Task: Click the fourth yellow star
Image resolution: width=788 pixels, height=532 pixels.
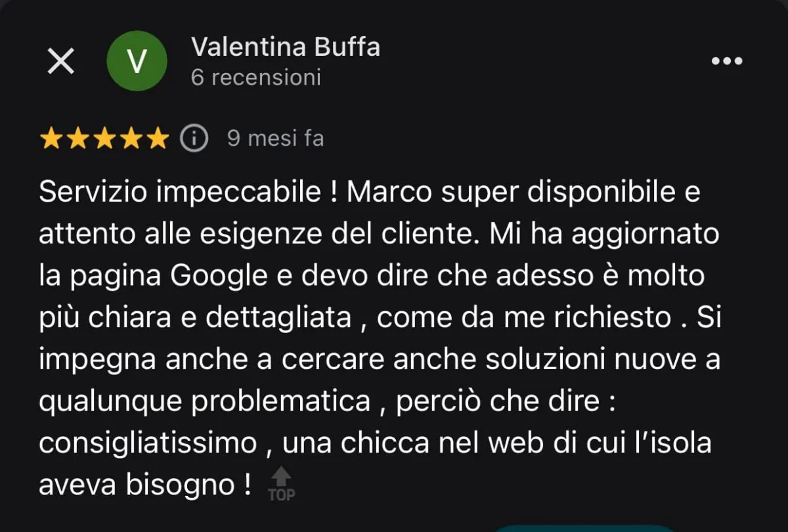Action: [x=130, y=139]
